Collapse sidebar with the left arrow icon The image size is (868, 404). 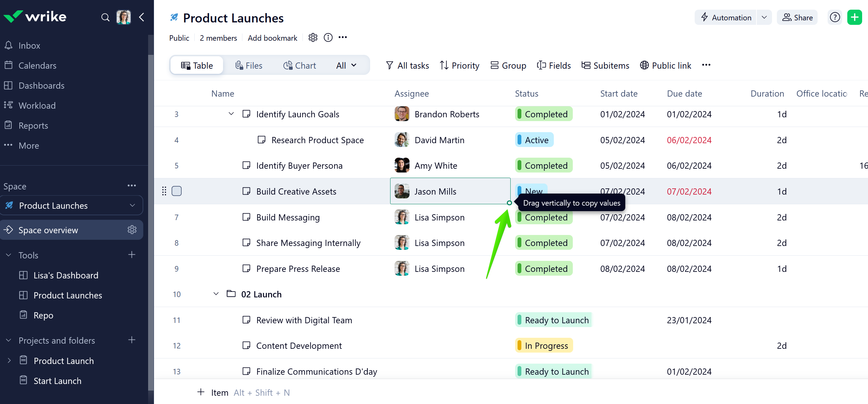pos(142,17)
